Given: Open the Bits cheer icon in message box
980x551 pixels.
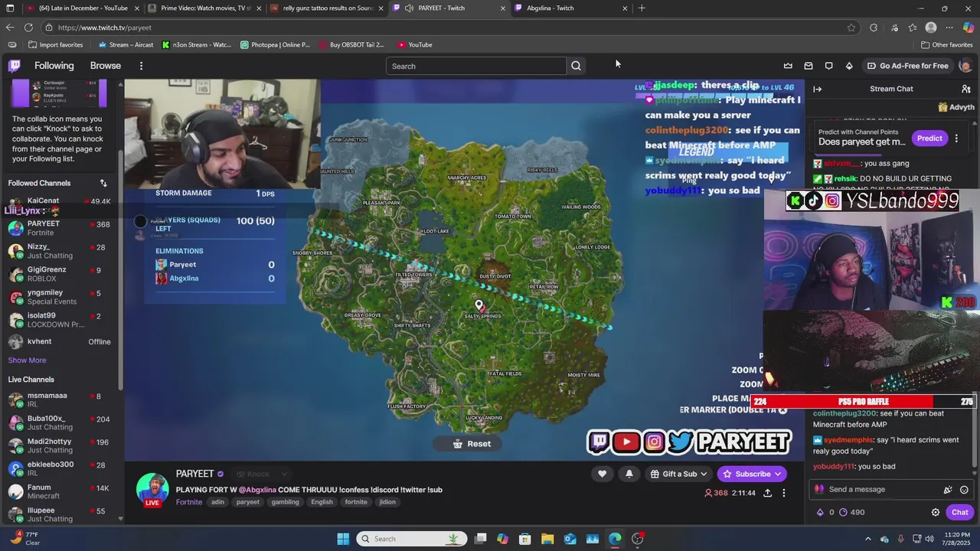Looking at the screenshot, I should tap(948, 490).
